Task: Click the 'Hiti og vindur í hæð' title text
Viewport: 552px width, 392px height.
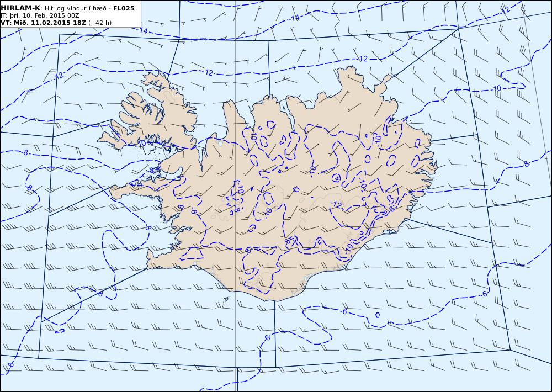Action: click(76, 8)
